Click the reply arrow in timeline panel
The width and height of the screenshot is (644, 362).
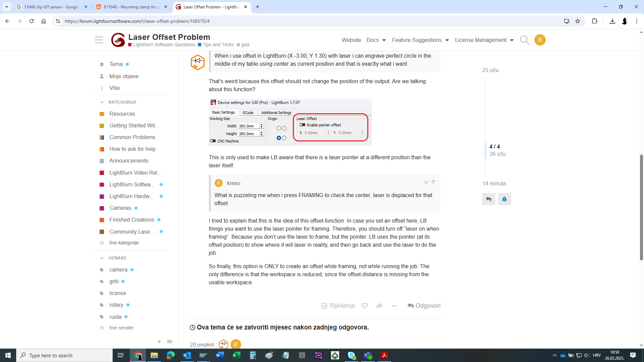tap(489, 199)
